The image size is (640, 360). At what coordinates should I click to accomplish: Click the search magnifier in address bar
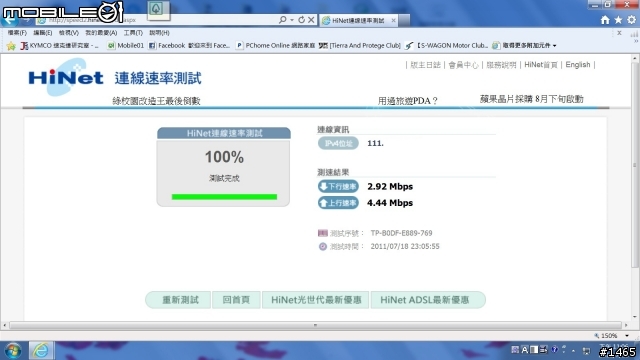[282, 20]
